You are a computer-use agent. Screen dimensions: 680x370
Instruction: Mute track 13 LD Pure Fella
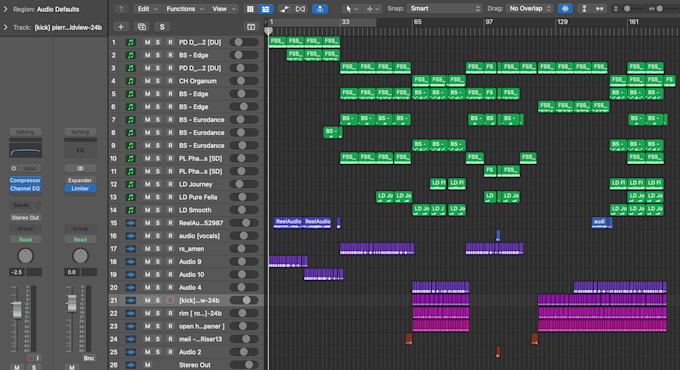[x=147, y=197]
